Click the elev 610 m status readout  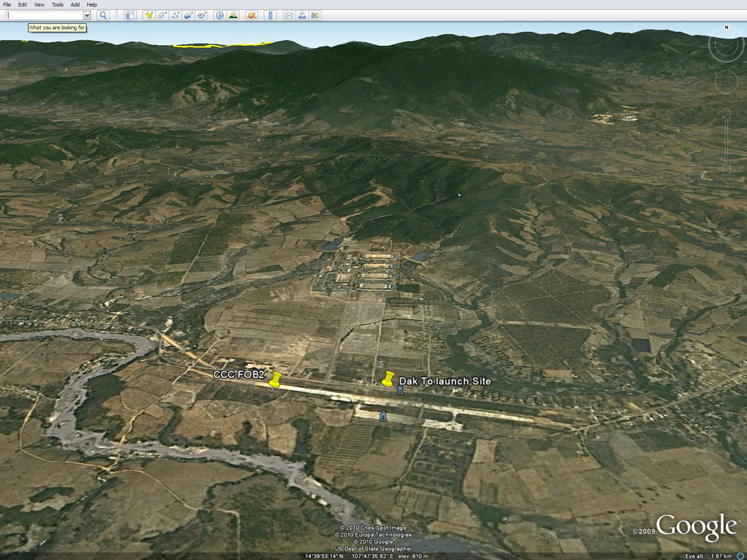click(412, 556)
